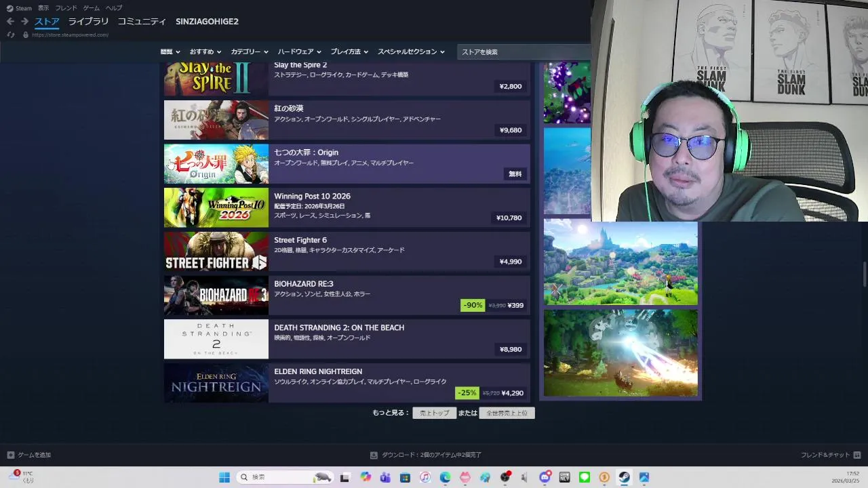Open the weather widget showing 11°C
Viewport: 868px width, 488px height.
pyautogui.click(x=20, y=477)
